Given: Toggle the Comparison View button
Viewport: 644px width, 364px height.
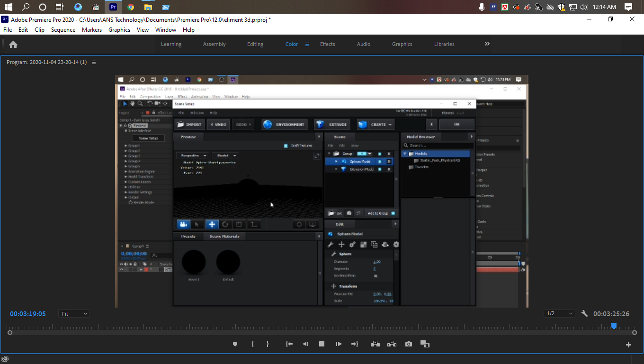Looking at the screenshot, I should pos(425,344).
